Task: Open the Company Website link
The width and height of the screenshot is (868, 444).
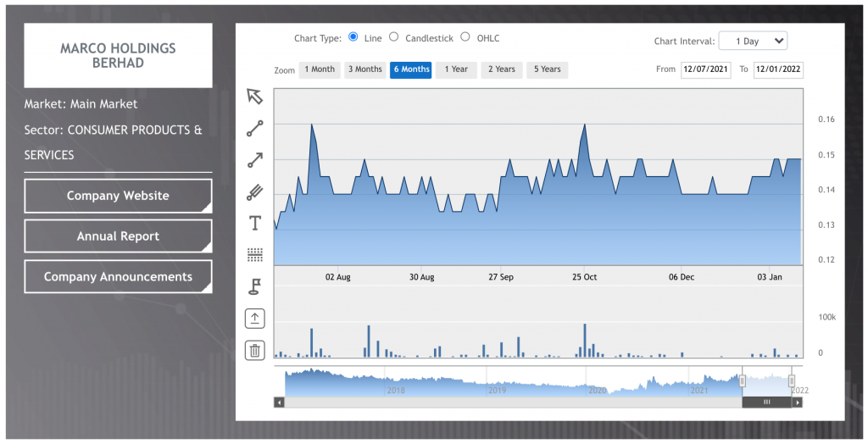Action: (x=118, y=196)
